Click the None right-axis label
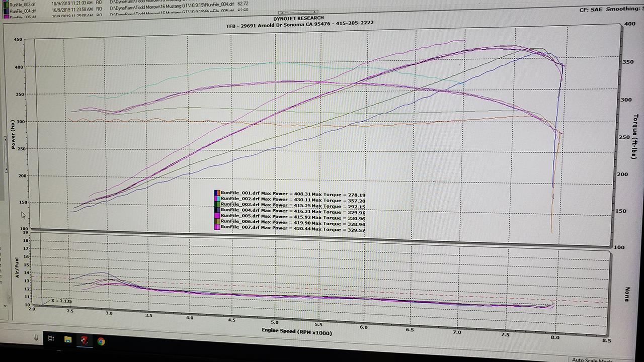 (627, 294)
